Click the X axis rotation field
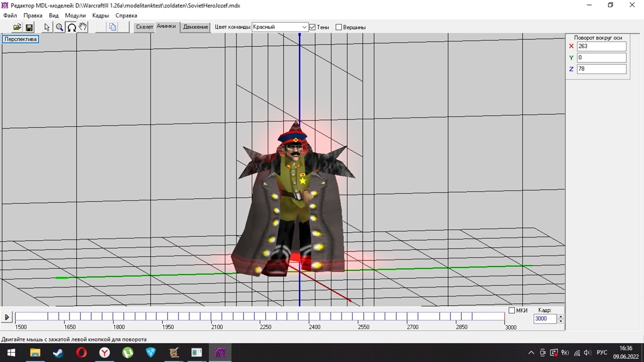 [602, 46]
